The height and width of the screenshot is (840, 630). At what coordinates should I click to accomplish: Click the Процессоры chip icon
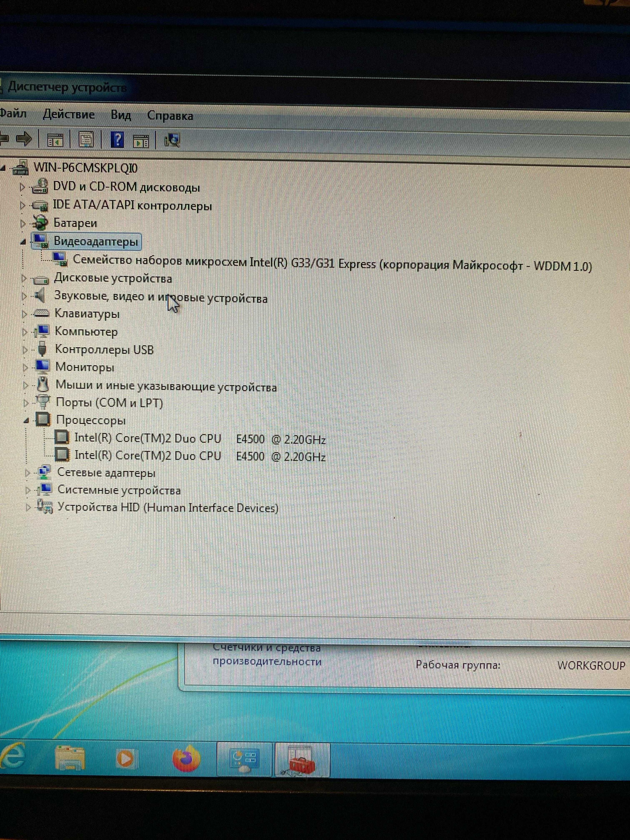(43, 419)
